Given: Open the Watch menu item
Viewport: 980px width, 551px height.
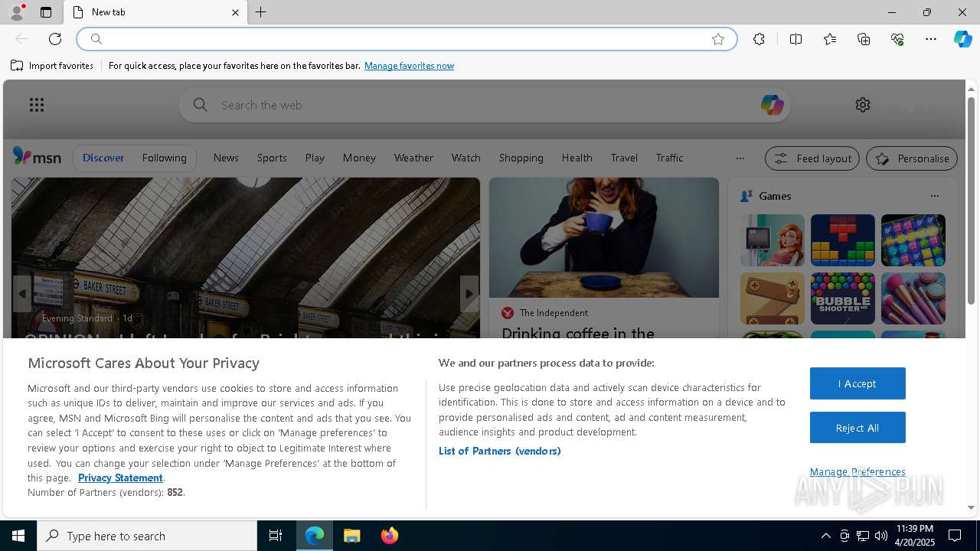Looking at the screenshot, I should pos(465,158).
